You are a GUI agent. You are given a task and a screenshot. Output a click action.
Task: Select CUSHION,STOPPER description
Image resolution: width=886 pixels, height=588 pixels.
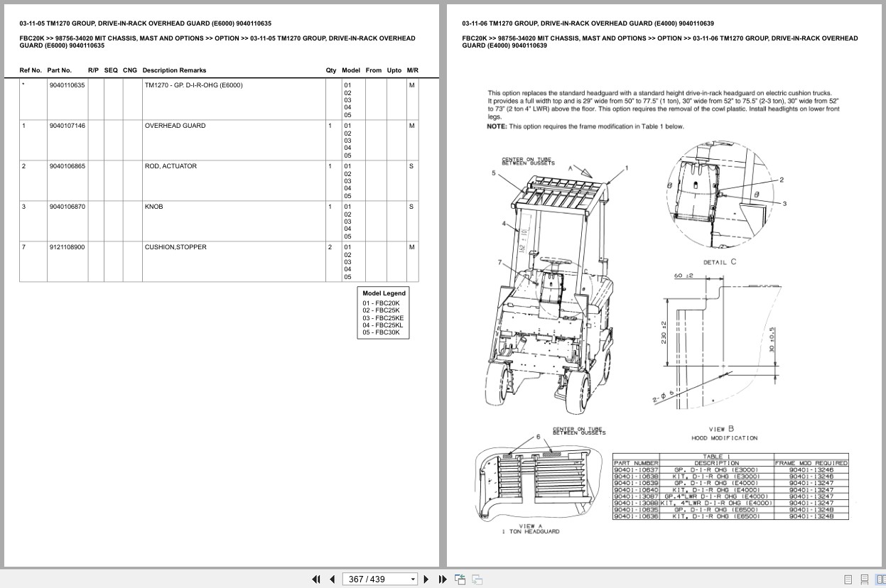tap(175, 247)
